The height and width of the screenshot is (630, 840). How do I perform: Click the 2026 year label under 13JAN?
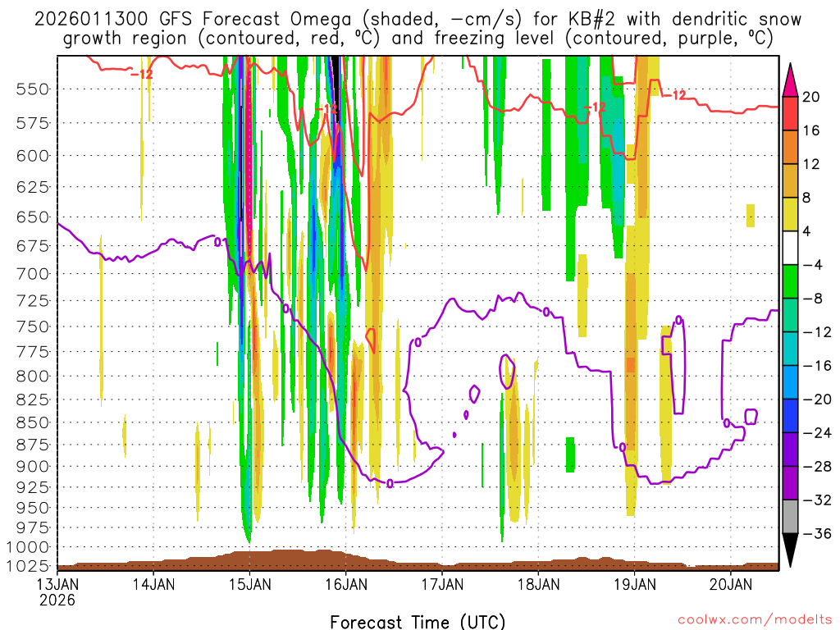[x=57, y=600]
